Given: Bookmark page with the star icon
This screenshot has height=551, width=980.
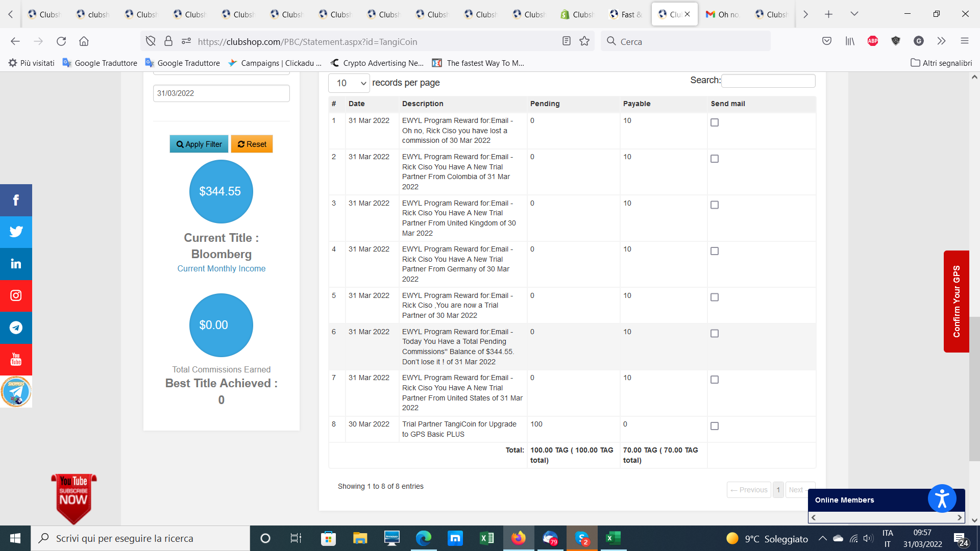Looking at the screenshot, I should (584, 41).
